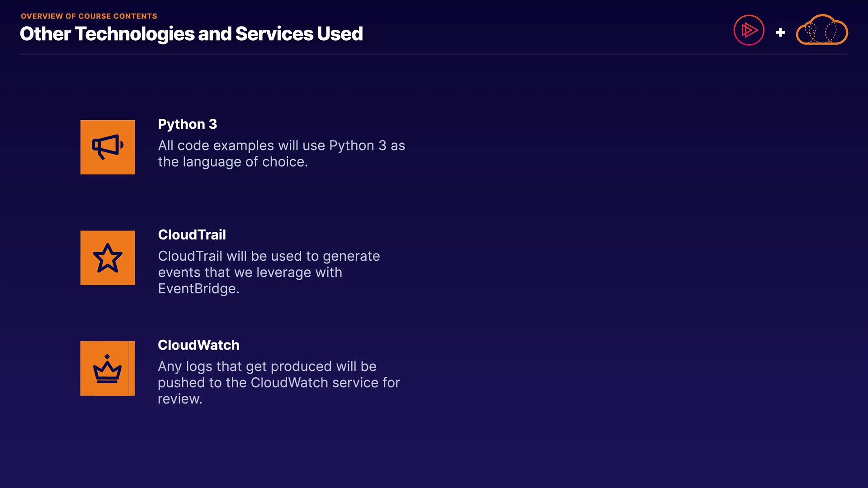Click the line 'CloudTrail will be used to generate'
The width and height of the screenshot is (868, 488).
(269, 256)
